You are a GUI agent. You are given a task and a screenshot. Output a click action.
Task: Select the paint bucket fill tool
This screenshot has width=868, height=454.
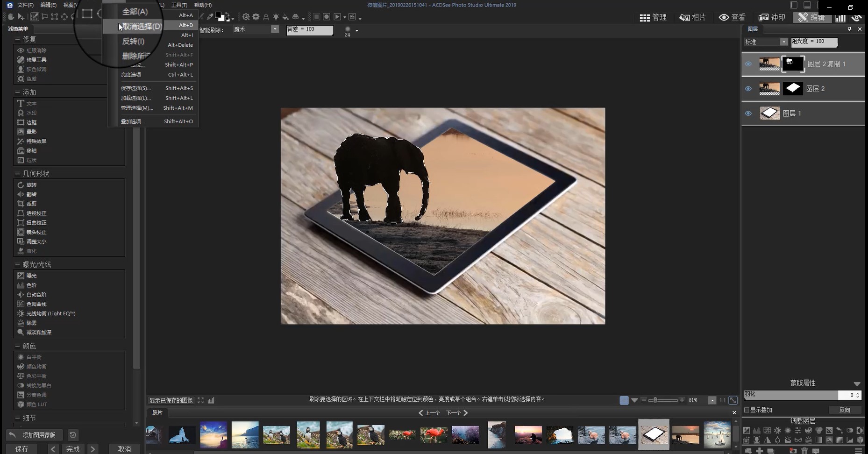click(285, 17)
